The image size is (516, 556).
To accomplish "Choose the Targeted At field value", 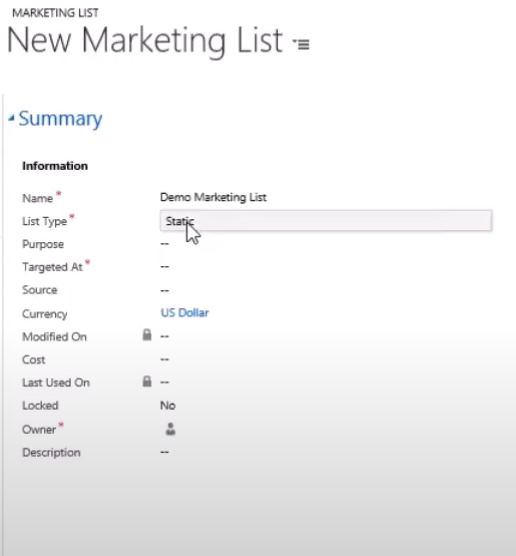I will click(x=165, y=267).
